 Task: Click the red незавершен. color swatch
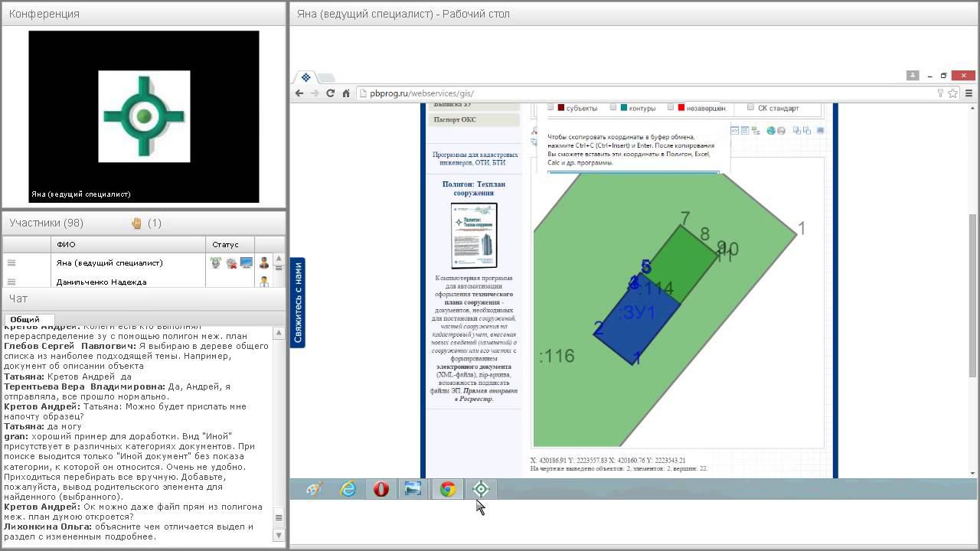(681, 108)
